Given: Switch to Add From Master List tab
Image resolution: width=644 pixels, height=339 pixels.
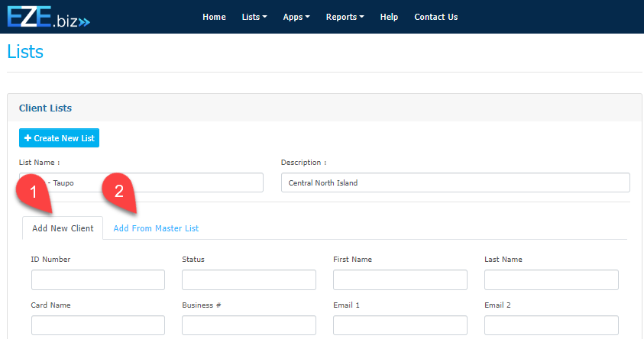Looking at the screenshot, I should tap(156, 228).
